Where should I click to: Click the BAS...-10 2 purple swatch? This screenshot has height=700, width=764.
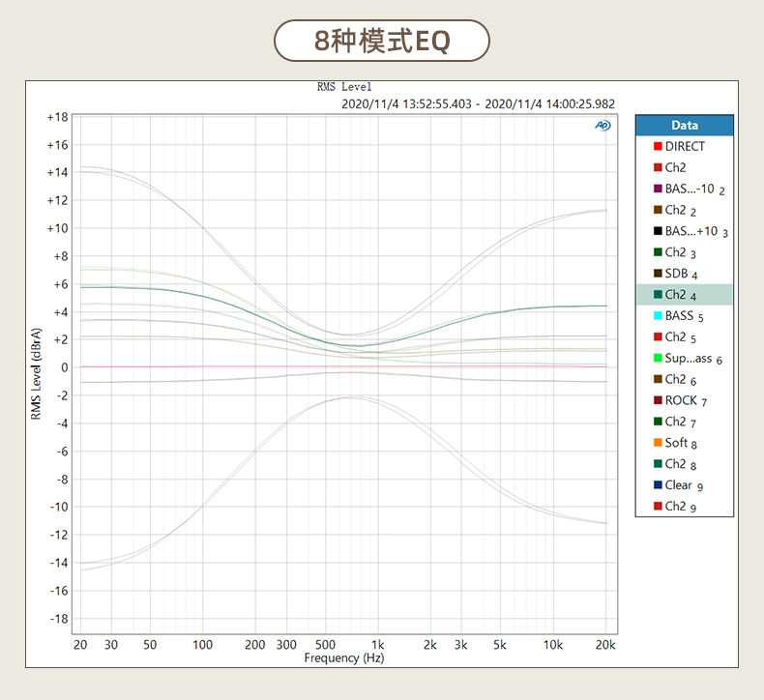pyautogui.click(x=658, y=189)
